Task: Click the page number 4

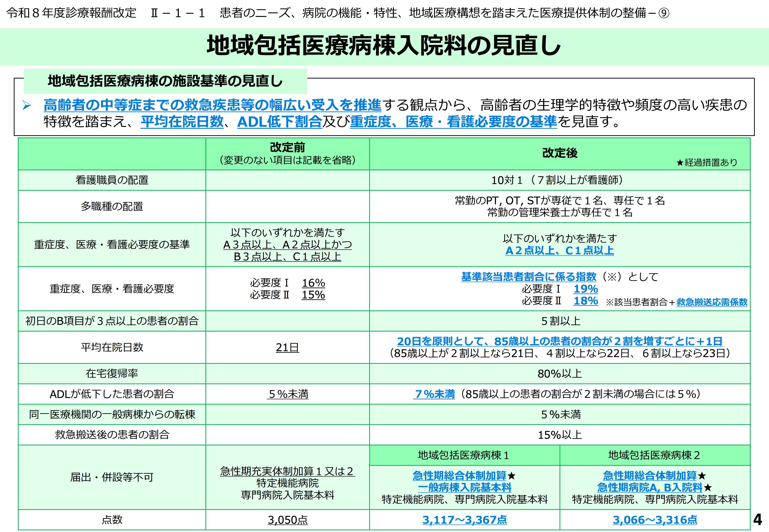Action: pos(757,519)
